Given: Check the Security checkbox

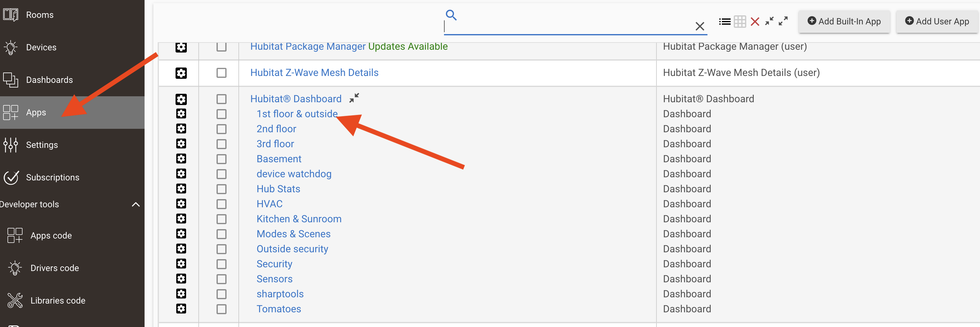Looking at the screenshot, I should point(222,264).
